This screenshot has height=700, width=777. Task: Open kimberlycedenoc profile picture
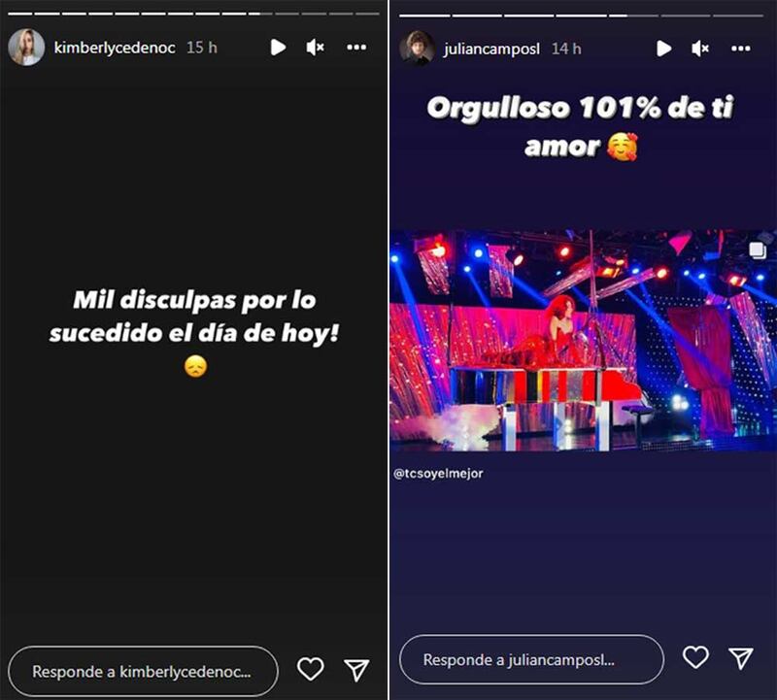point(26,47)
